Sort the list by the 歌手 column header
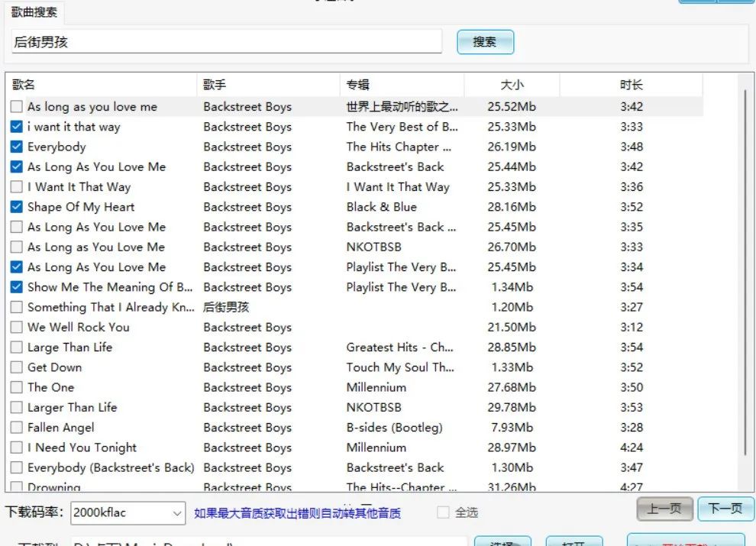The height and width of the screenshot is (546, 756). point(268,85)
